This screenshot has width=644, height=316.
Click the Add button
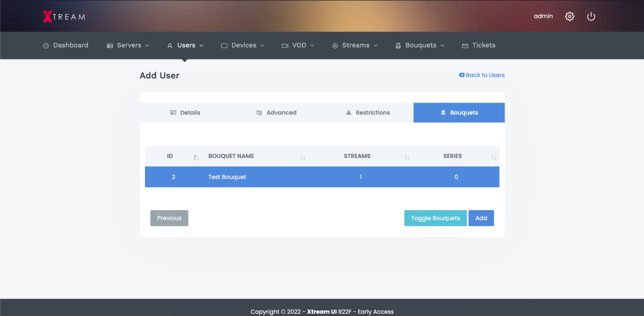pos(481,218)
